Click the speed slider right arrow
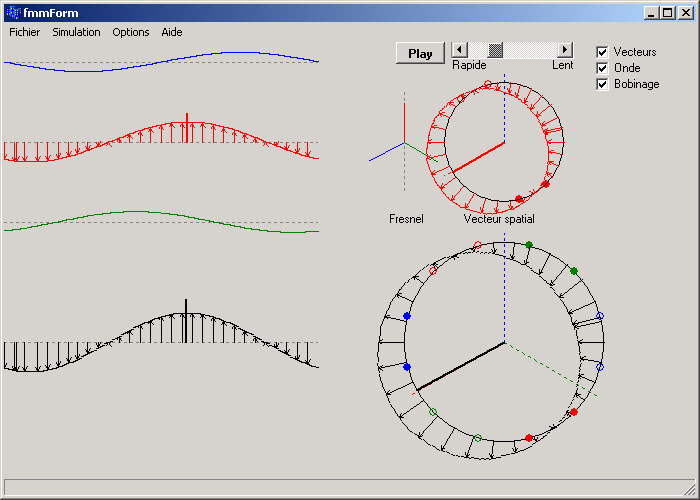This screenshot has width=700, height=500. [x=565, y=50]
